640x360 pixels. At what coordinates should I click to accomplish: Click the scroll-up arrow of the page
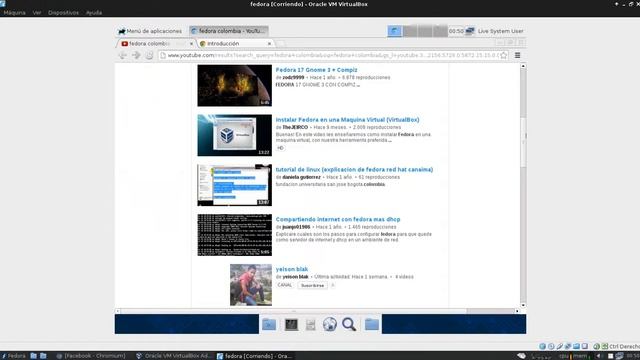click(x=523, y=66)
